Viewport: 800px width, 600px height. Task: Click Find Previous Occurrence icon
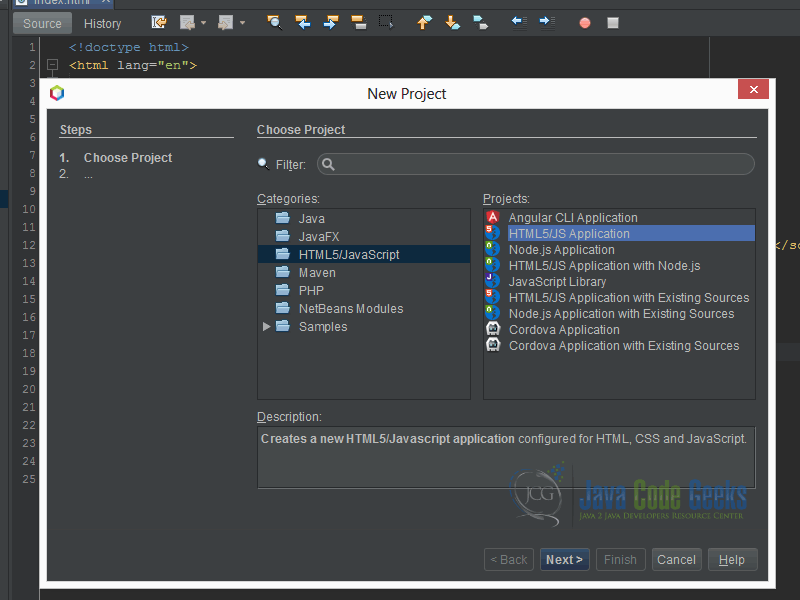point(303,22)
